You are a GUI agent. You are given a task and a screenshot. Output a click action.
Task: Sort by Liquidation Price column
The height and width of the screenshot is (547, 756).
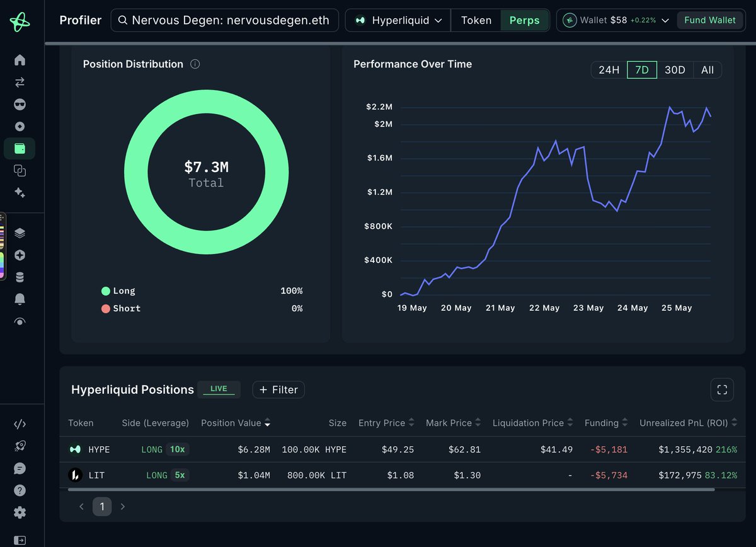pos(533,423)
